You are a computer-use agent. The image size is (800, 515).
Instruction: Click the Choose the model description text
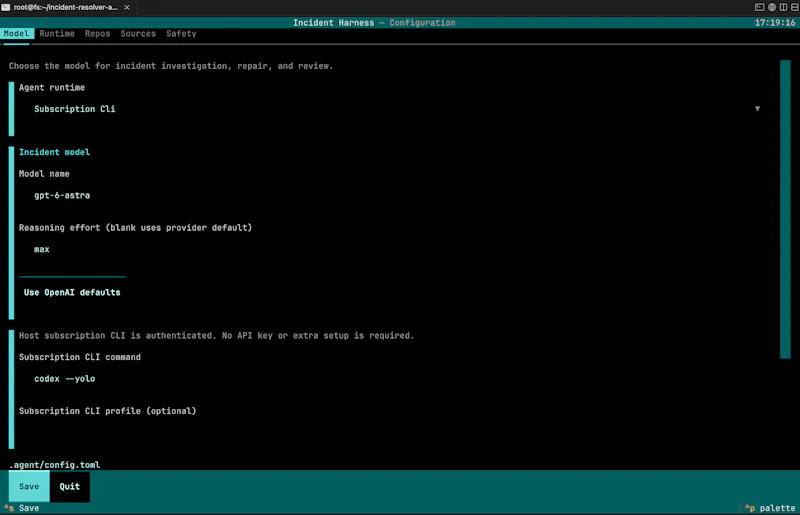coord(170,66)
